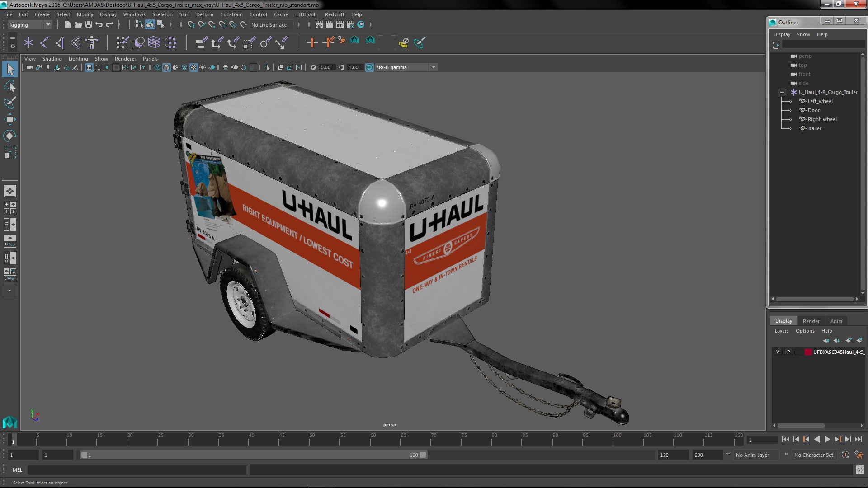This screenshot has height=488, width=868.
Task: Toggle layer visibility V box
Action: pyautogui.click(x=778, y=352)
